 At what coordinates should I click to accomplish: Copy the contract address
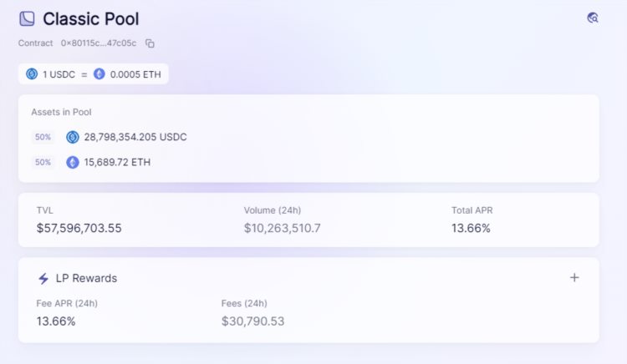pyautogui.click(x=150, y=43)
